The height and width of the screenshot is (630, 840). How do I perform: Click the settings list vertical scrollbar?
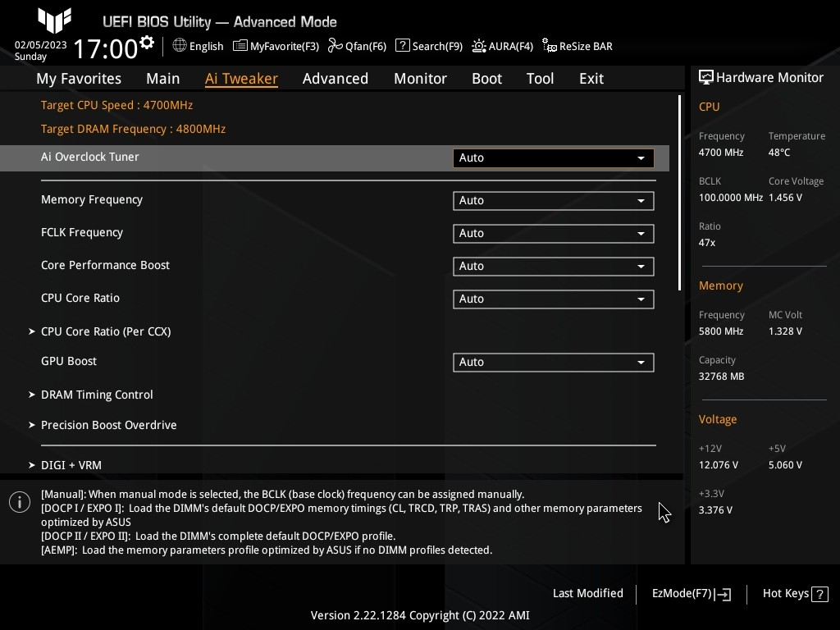pyautogui.click(x=679, y=193)
